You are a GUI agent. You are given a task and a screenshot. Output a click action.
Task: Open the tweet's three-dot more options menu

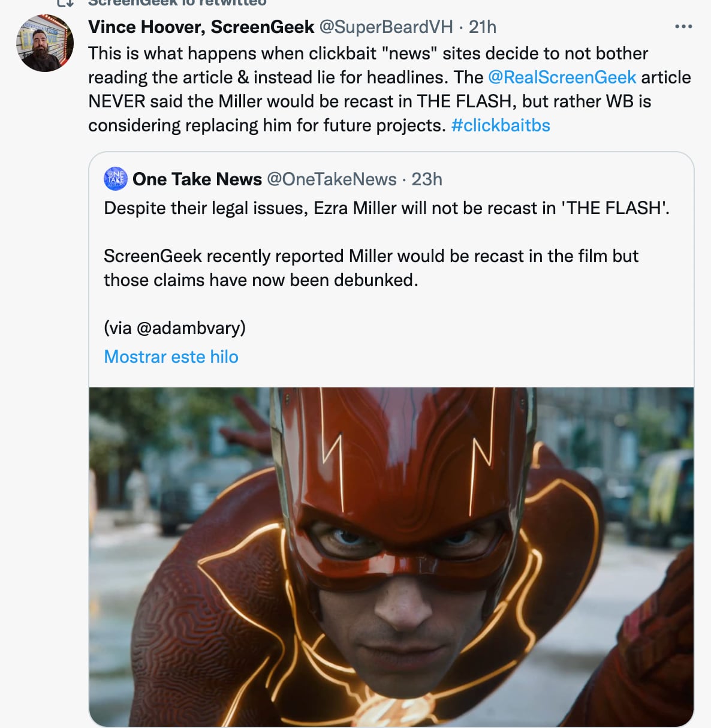(x=683, y=26)
